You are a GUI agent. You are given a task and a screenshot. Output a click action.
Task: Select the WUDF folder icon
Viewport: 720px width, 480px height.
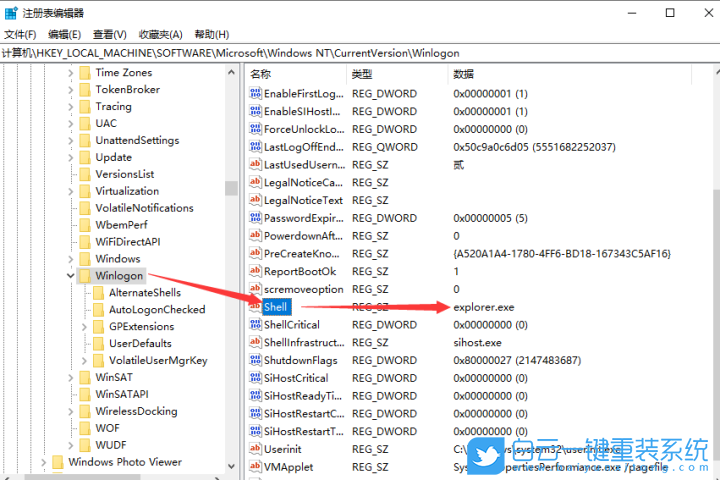[85, 445]
